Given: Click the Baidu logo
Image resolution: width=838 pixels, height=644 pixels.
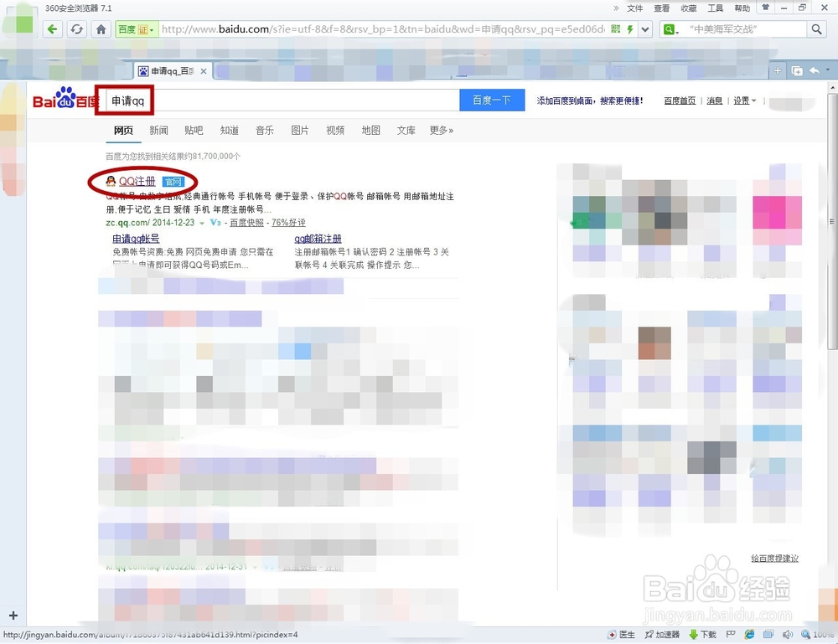Looking at the screenshot, I should [65, 98].
